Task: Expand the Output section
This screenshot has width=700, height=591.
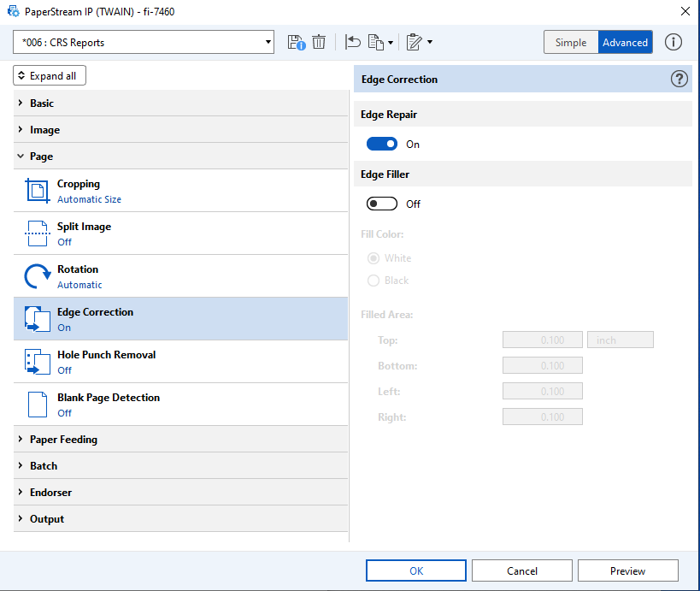Action: click(x=46, y=519)
